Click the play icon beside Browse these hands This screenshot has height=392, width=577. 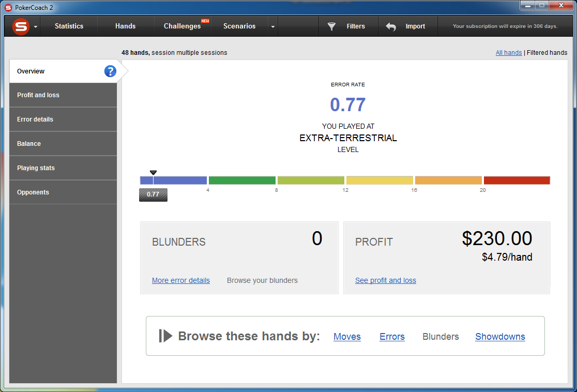[x=165, y=336]
